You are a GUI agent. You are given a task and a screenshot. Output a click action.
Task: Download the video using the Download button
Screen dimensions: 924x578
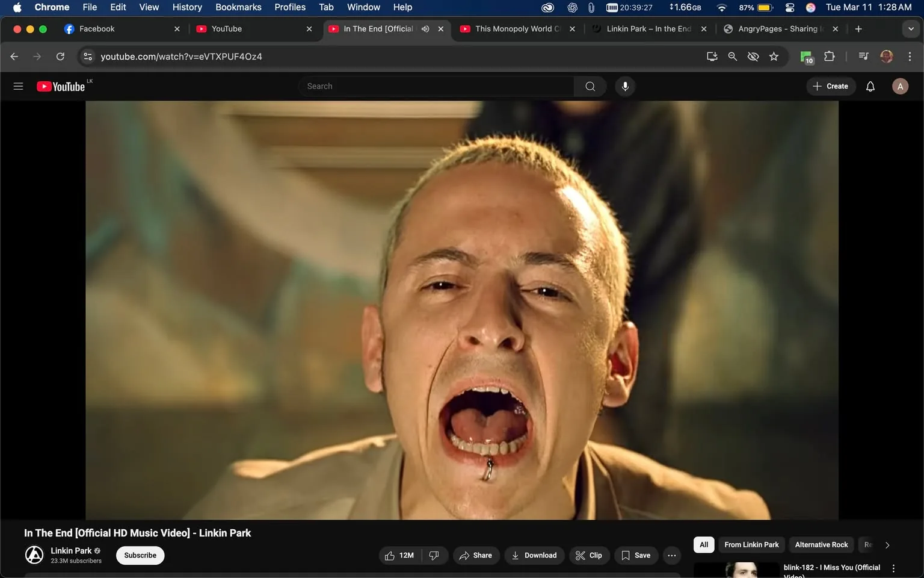click(534, 555)
